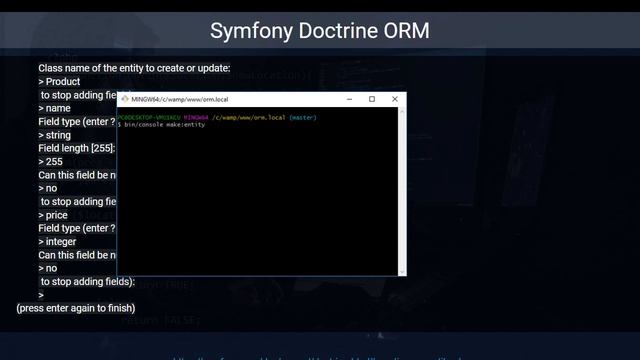Click the '> integer' line

click(x=57, y=242)
